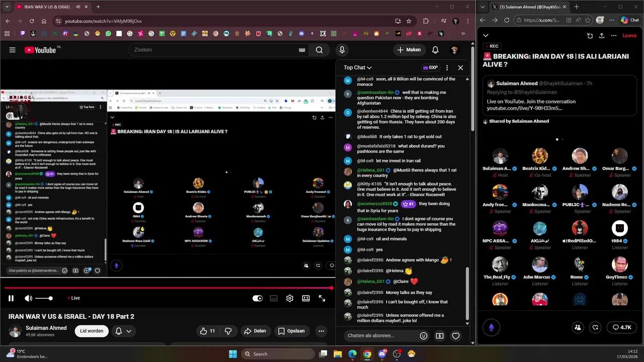Switch to the Sulaiman Ahmed X tab in Edge
Screen dimensions: 644x362
pos(529,7)
